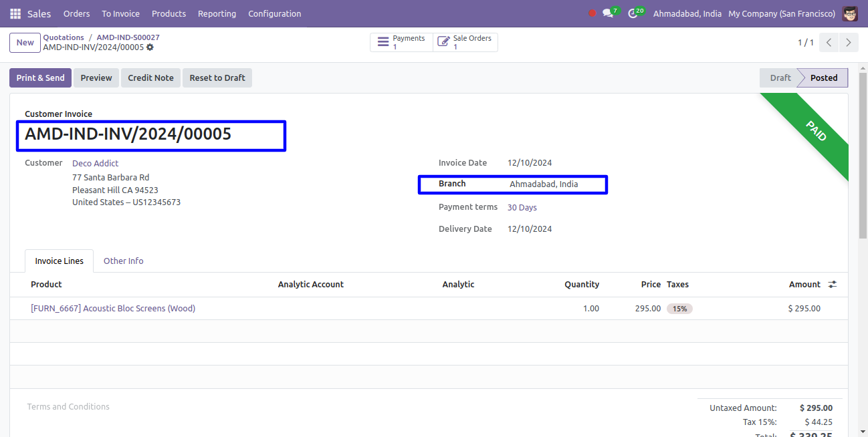The width and height of the screenshot is (868, 437).
Task: Open the activities clock icon
Action: [x=633, y=13]
